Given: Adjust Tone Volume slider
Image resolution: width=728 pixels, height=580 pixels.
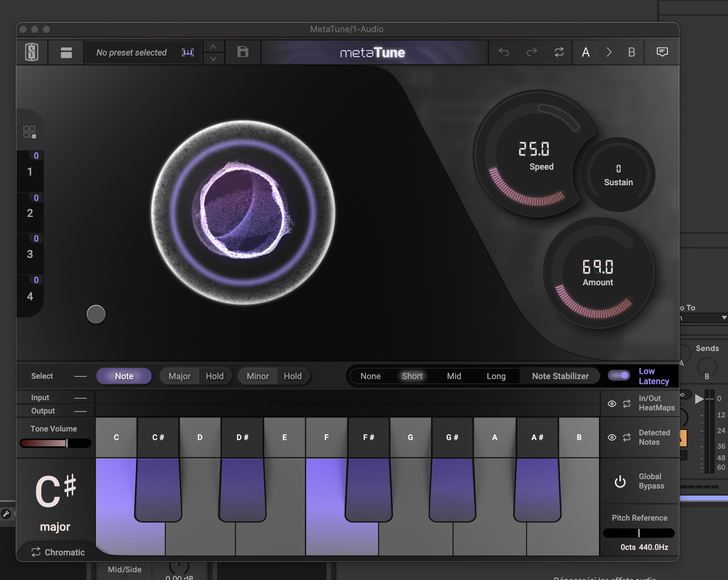Looking at the screenshot, I should (x=55, y=443).
